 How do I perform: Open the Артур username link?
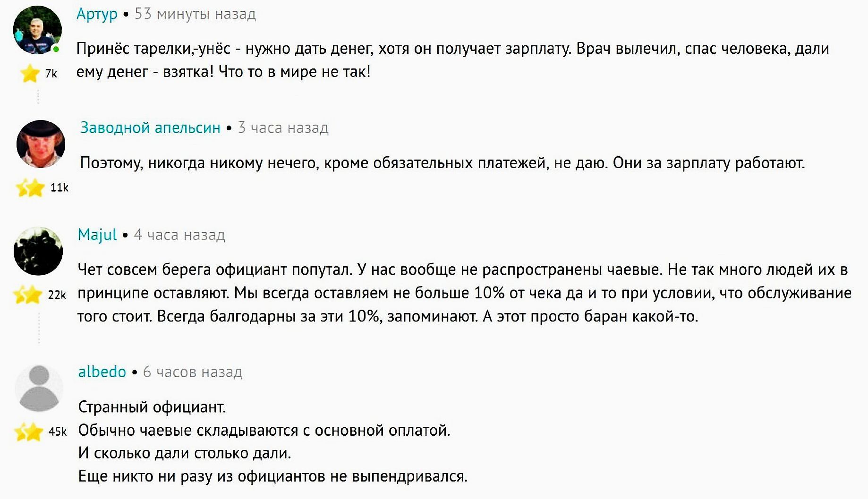point(97,14)
